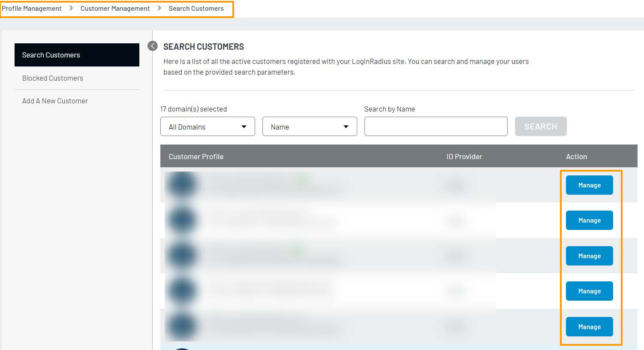Open the All Domains dropdown

tap(208, 126)
